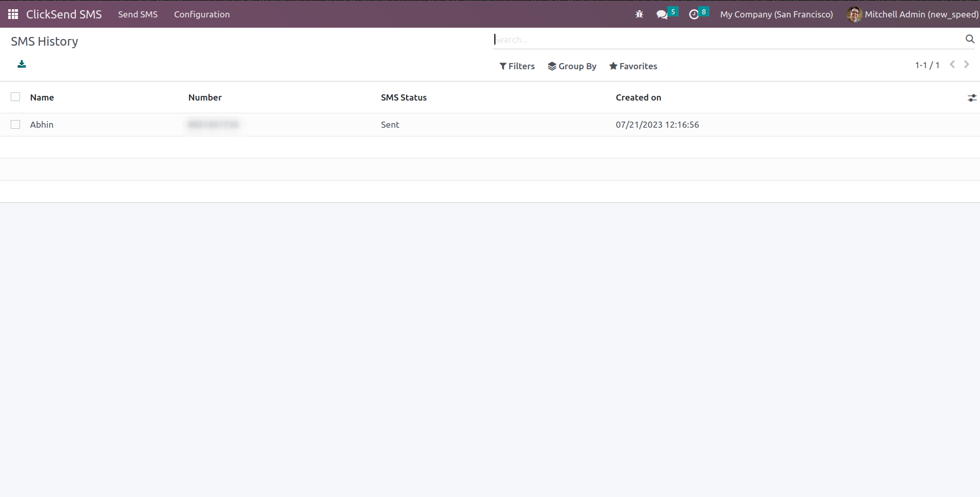Expand the Favorites dropdown

(633, 66)
